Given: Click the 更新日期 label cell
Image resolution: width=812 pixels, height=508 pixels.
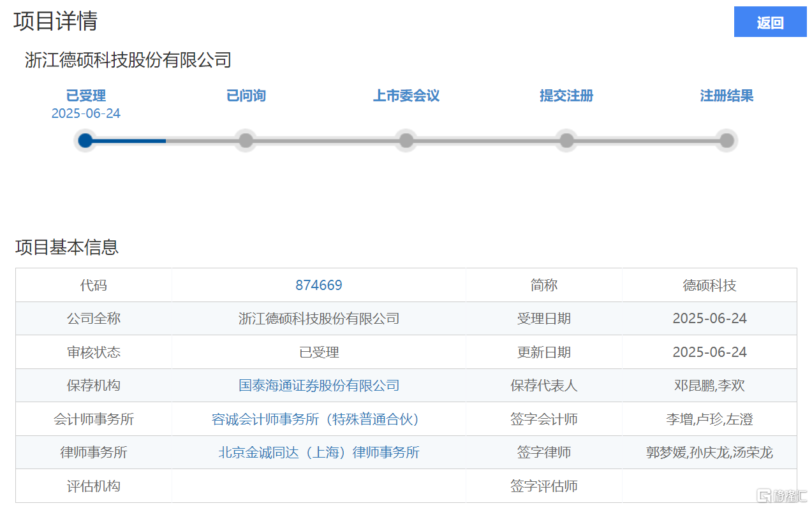Looking at the screenshot, I should 544,352.
